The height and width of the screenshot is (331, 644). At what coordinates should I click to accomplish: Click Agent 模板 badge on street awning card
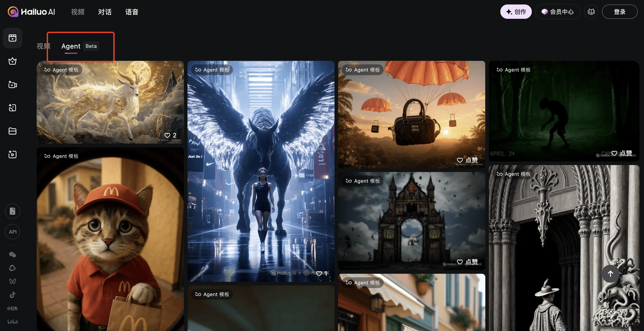point(363,283)
